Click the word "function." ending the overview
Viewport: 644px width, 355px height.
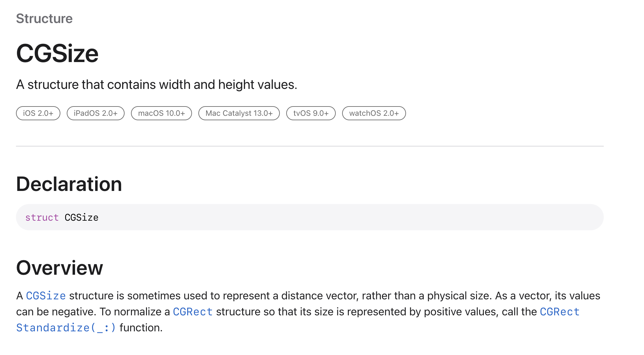141,328
